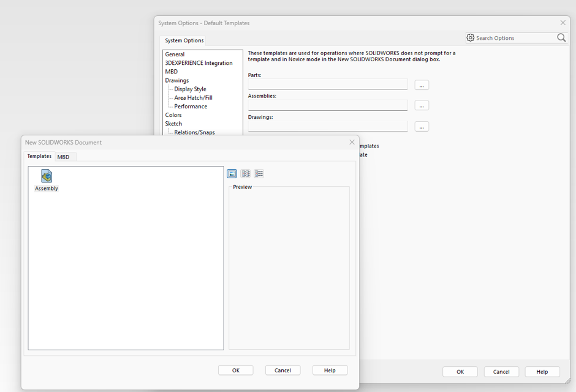This screenshot has height=392, width=576.
Task: Click the Assemblies template path field
Action: point(328,105)
